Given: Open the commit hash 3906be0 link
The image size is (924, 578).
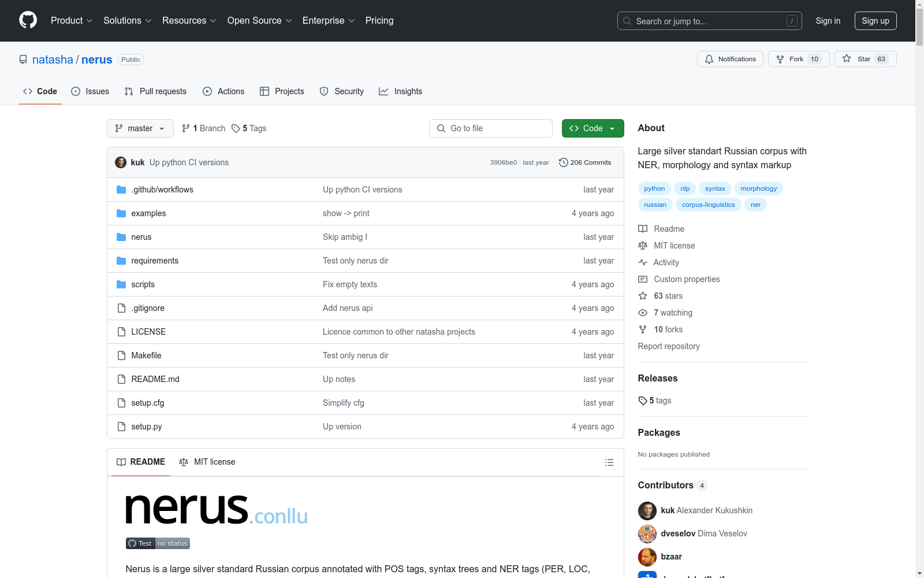Looking at the screenshot, I should [504, 162].
